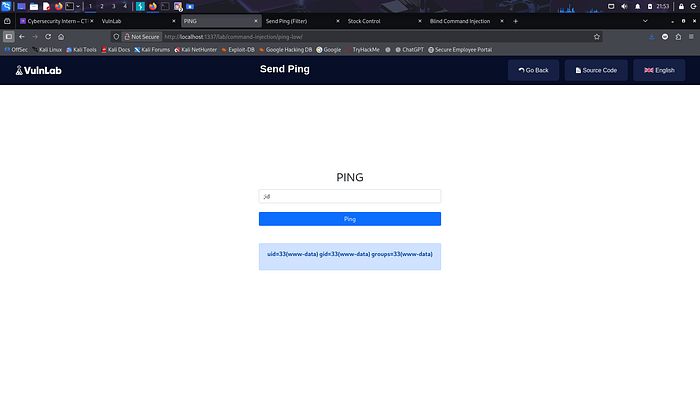This screenshot has width=700, height=394.
Task: Show the Not Secure connection info
Action: [142, 37]
